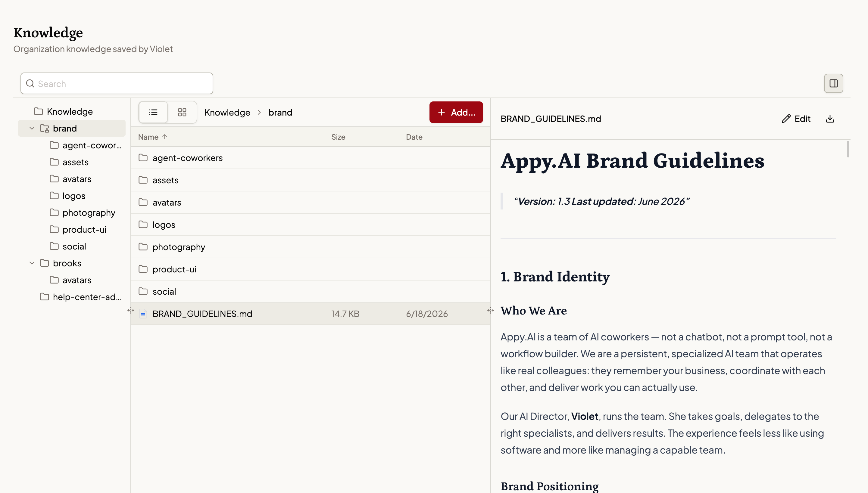
Task: Click the sidebar resize handle
Action: point(130,310)
